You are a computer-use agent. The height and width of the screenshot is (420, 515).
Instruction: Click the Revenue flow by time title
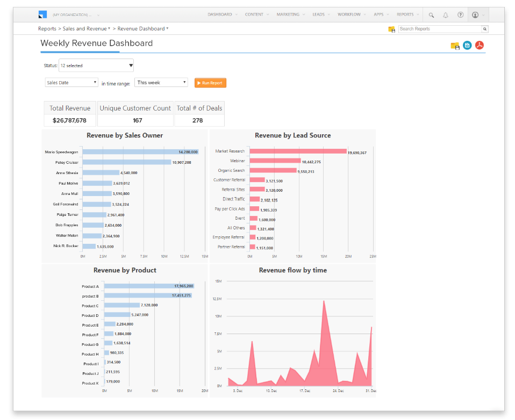(x=292, y=270)
